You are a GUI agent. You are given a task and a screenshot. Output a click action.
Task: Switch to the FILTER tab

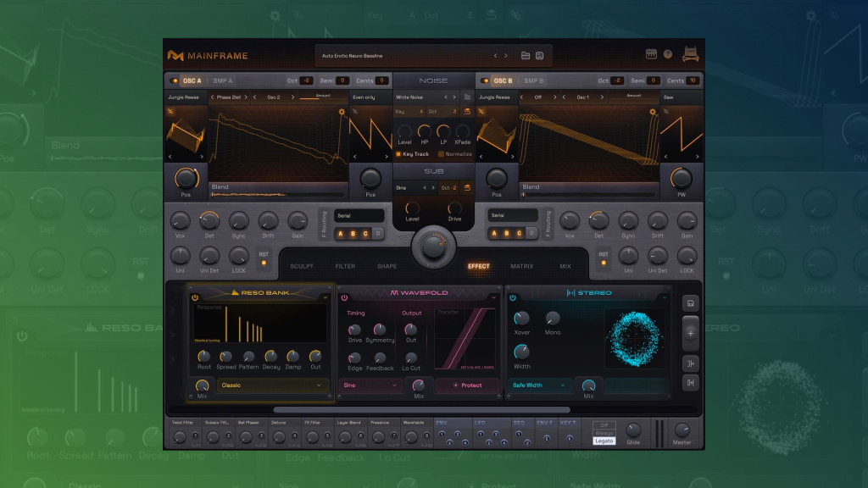click(x=345, y=266)
